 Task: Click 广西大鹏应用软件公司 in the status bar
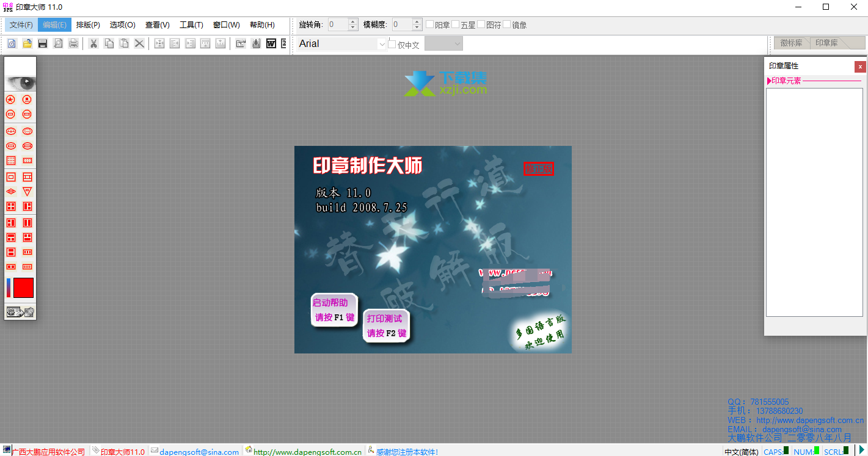[x=48, y=452]
